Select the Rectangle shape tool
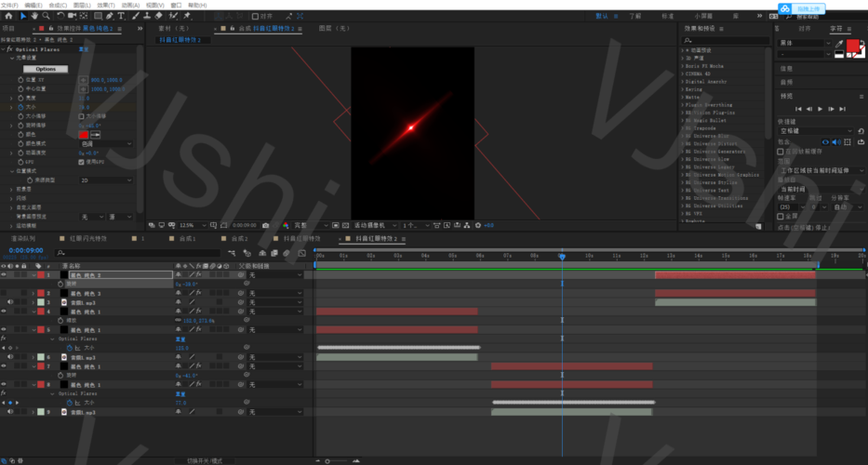This screenshot has width=868, height=465. (98, 16)
